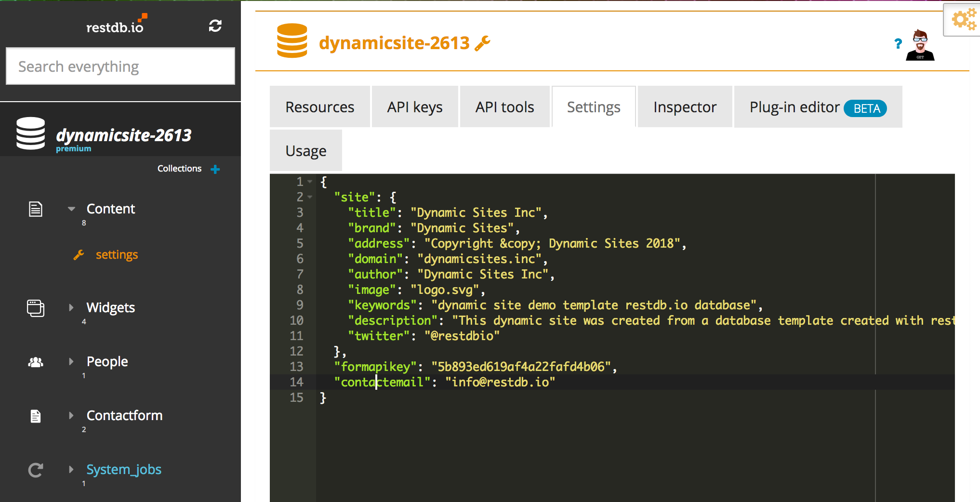Click the restdb.io logo
Image resolution: width=980 pixels, height=502 pixels.
(116, 24)
